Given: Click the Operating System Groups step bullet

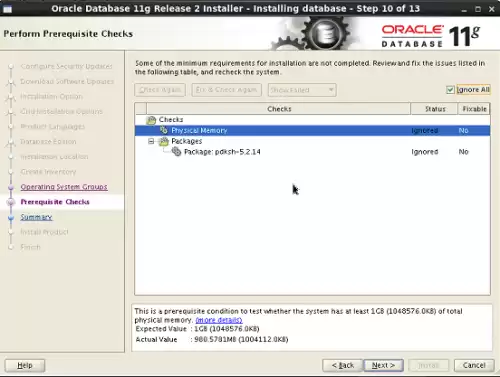Looking at the screenshot, I should pyautogui.click(x=11, y=187).
